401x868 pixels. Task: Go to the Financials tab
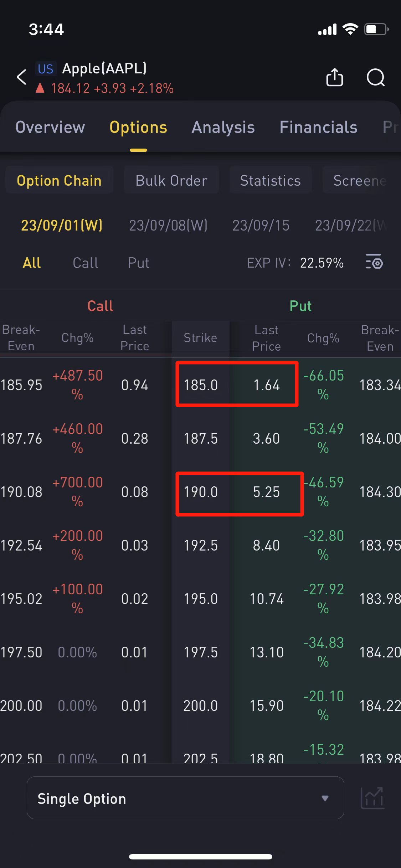(318, 128)
